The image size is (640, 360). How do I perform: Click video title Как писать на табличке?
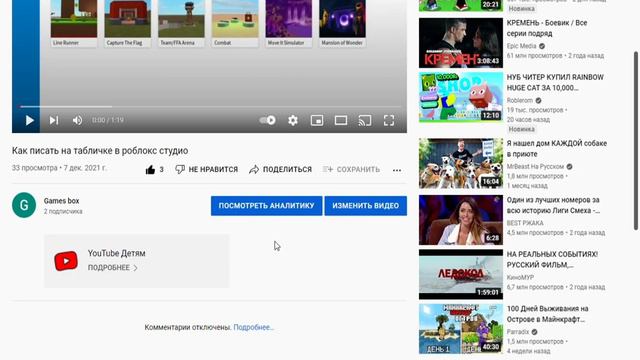(100, 151)
